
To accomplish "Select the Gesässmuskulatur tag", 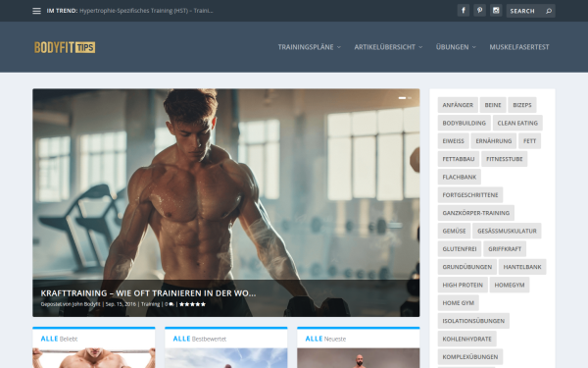I will pyautogui.click(x=507, y=231).
